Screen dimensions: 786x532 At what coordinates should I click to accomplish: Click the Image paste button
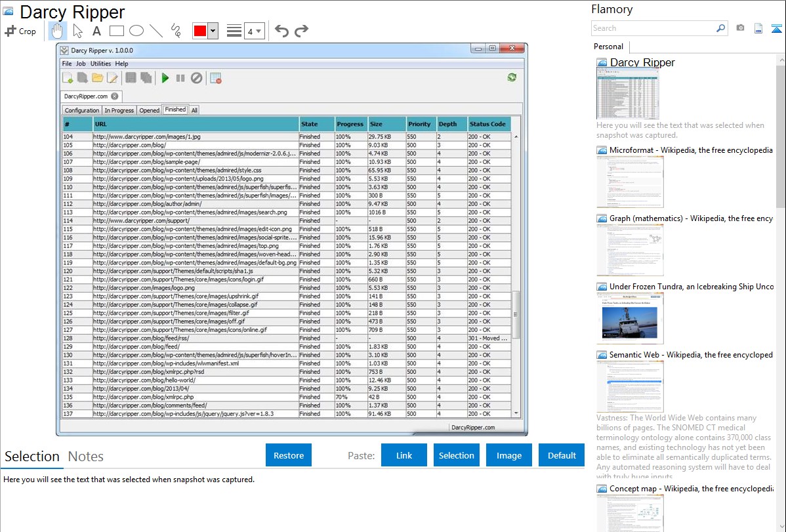pyautogui.click(x=509, y=455)
